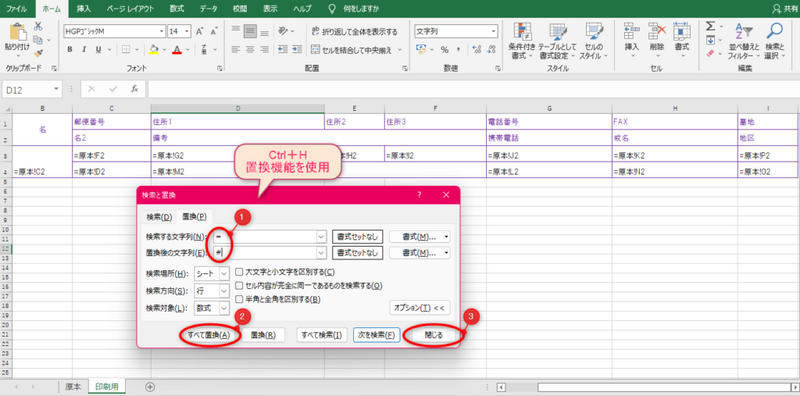This screenshot has height=396, width=800.
Task: Click the Copy icon in clipboard group
Action: click(x=37, y=40)
